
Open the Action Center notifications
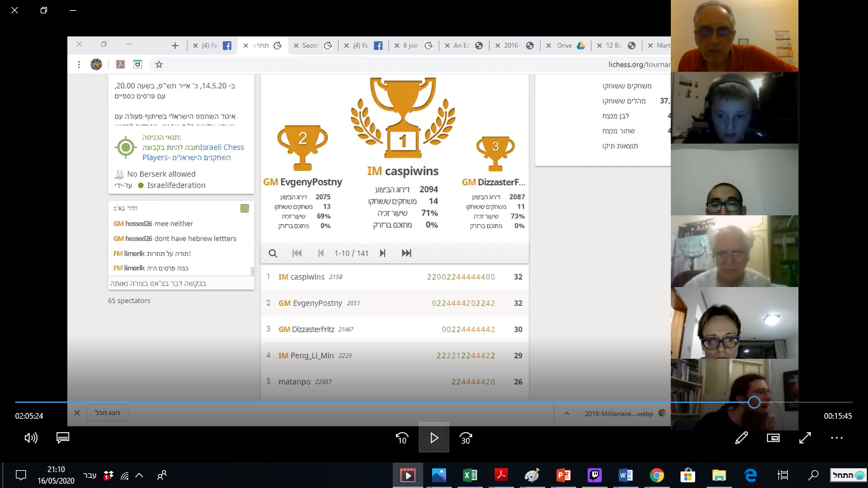coord(20,475)
